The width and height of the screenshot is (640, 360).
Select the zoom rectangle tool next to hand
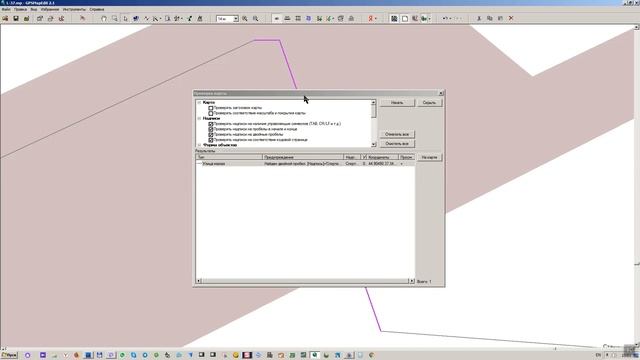point(115,18)
